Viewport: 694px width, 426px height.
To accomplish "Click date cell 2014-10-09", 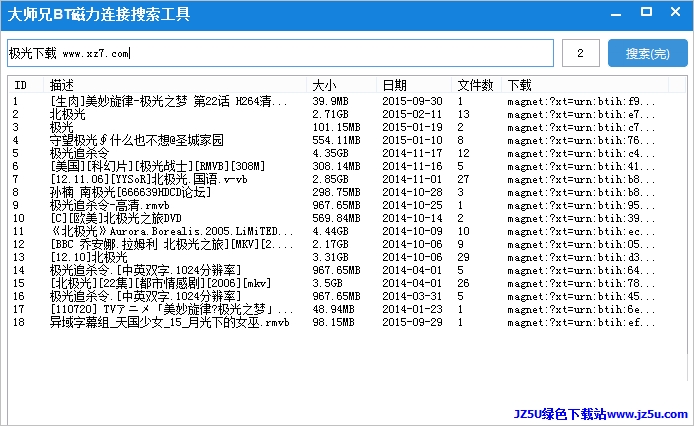I will click(413, 231).
